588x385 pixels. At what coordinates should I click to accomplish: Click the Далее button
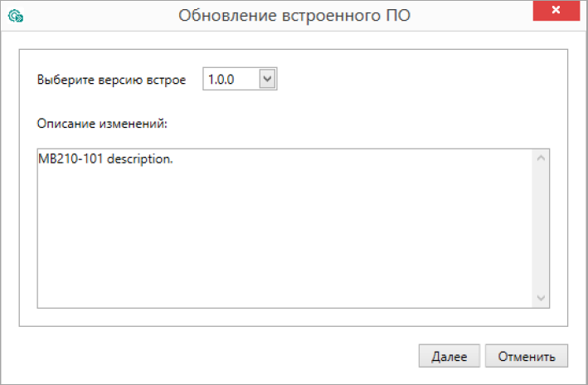449,356
